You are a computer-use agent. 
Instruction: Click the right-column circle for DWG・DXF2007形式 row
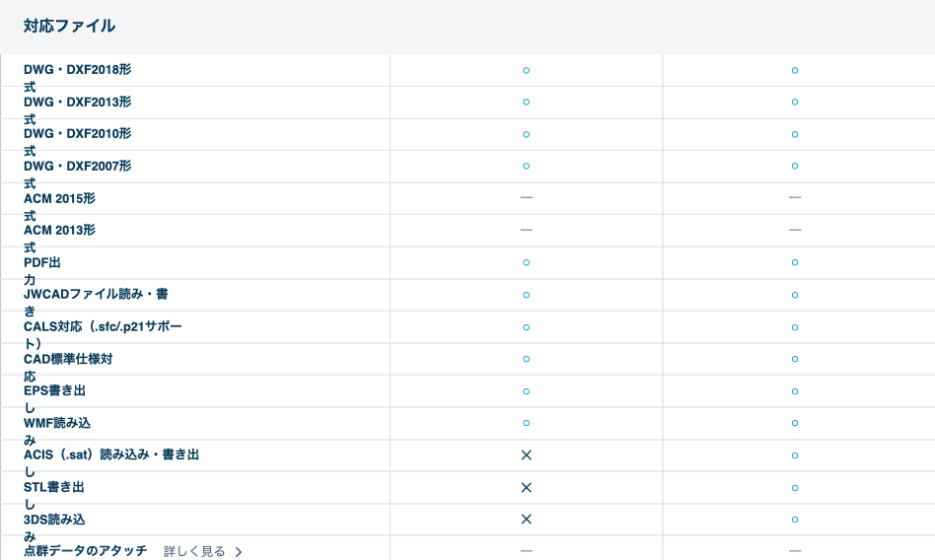point(794,166)
